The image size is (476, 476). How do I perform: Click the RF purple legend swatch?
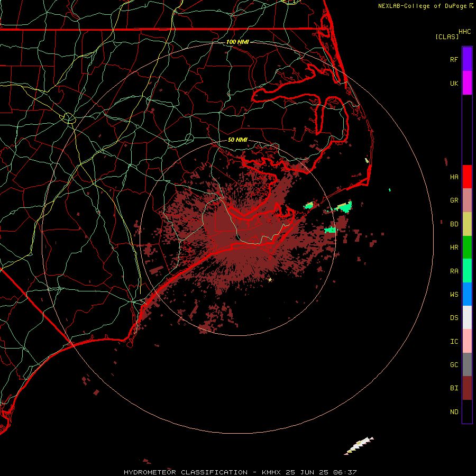point(467,59)
